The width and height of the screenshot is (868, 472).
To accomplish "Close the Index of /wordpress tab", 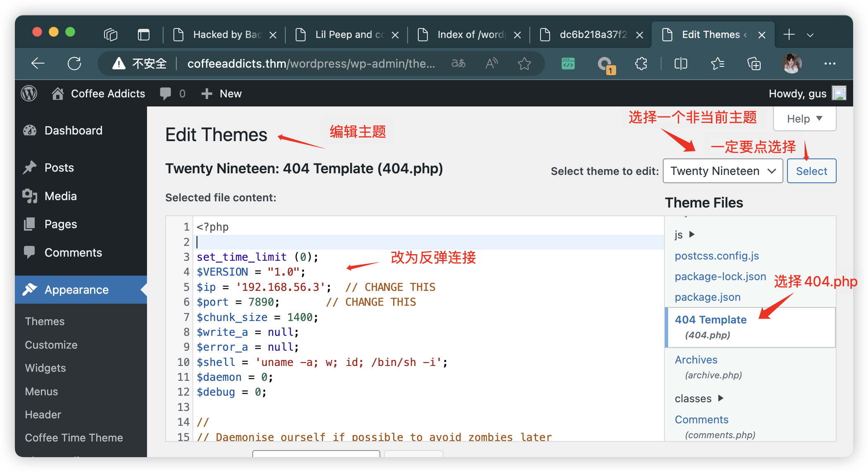I will [517, 35].
